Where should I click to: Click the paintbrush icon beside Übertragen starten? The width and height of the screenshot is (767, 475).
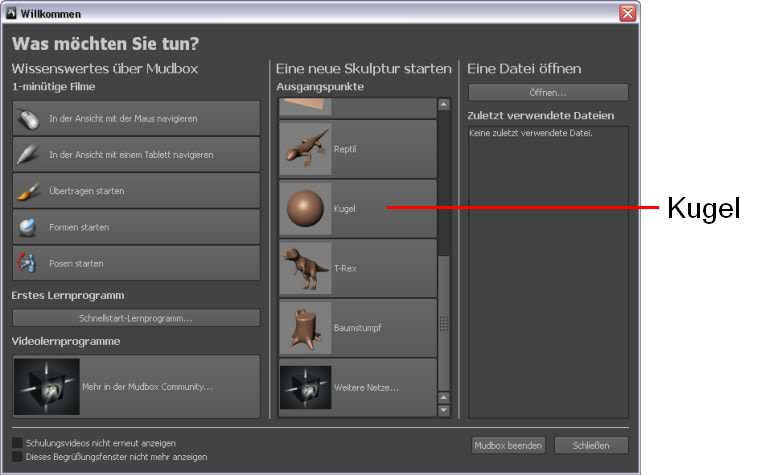(27, 191)
